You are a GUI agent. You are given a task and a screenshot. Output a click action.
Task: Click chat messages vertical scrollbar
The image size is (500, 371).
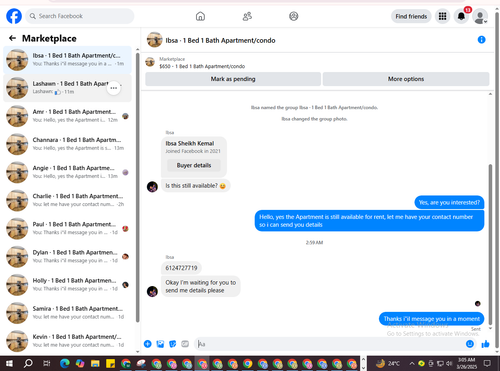(490, 244)
